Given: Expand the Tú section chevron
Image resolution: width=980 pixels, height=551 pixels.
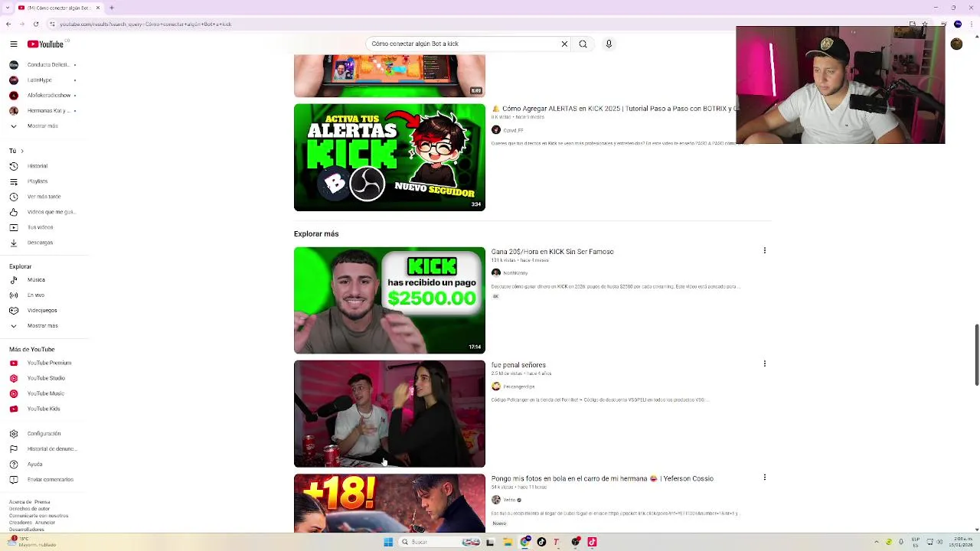Looking at the screenshot, I should click(x=21, y=151).
